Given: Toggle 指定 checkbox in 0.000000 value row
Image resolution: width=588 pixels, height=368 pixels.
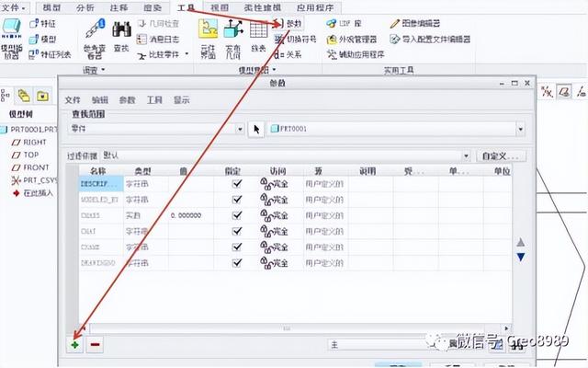Looking at the screenshot, I should (237, 215).
